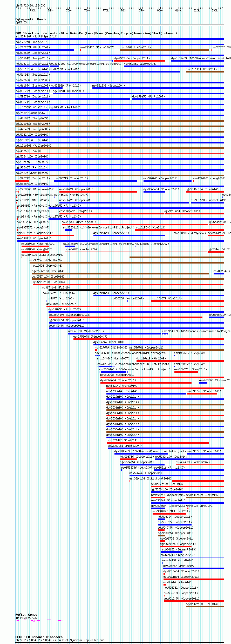The width and height of the screenshot is (231, 644).
Task: Select dgv924n67 (Park2010) variant
Action: tap(109, 342)
